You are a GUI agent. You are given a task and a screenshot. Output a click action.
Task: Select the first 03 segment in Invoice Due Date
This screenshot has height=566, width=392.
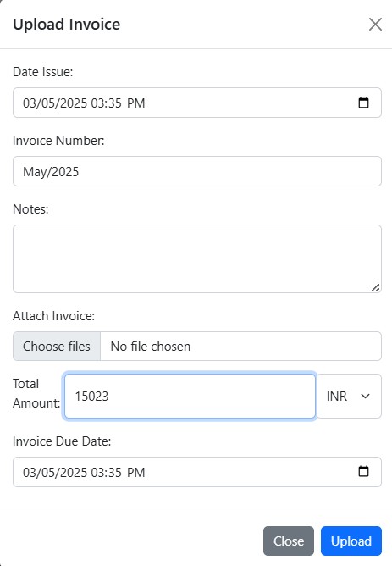click(30, 472)
